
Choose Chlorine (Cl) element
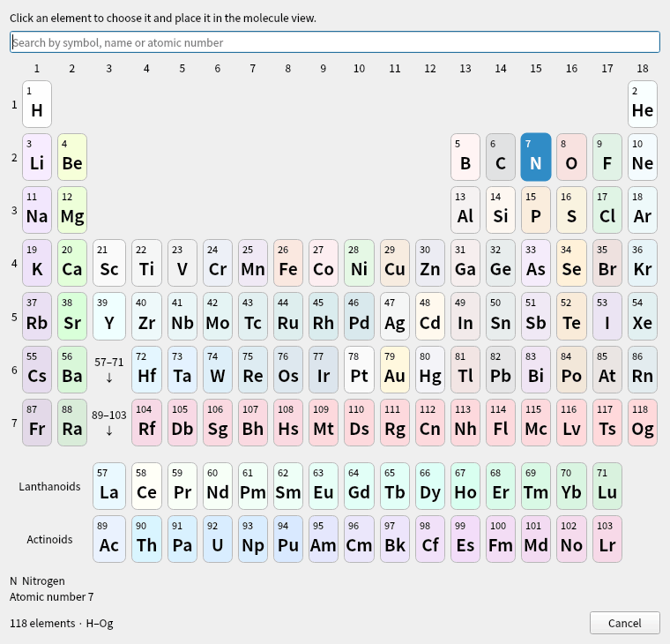[x=607, y=210]
